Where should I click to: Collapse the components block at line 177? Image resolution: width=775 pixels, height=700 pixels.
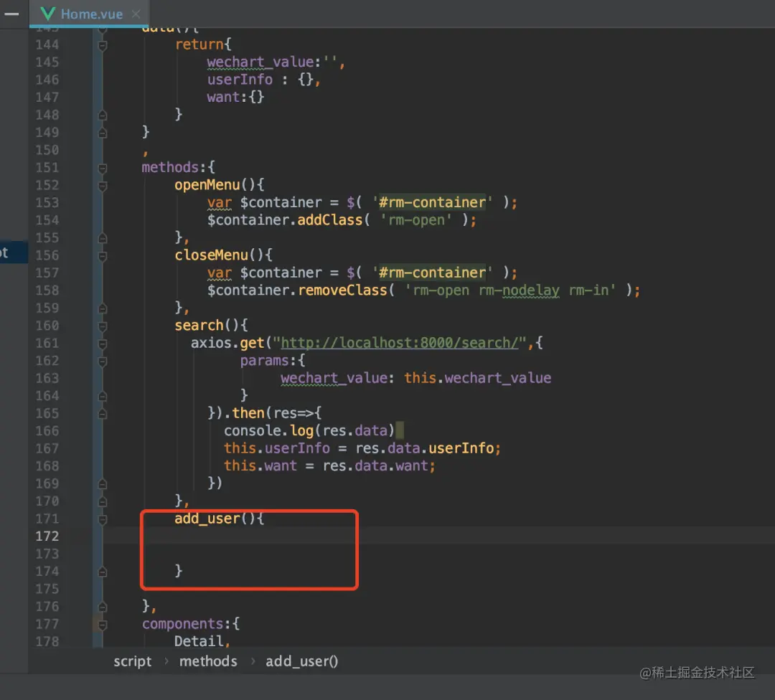(103, 625)
